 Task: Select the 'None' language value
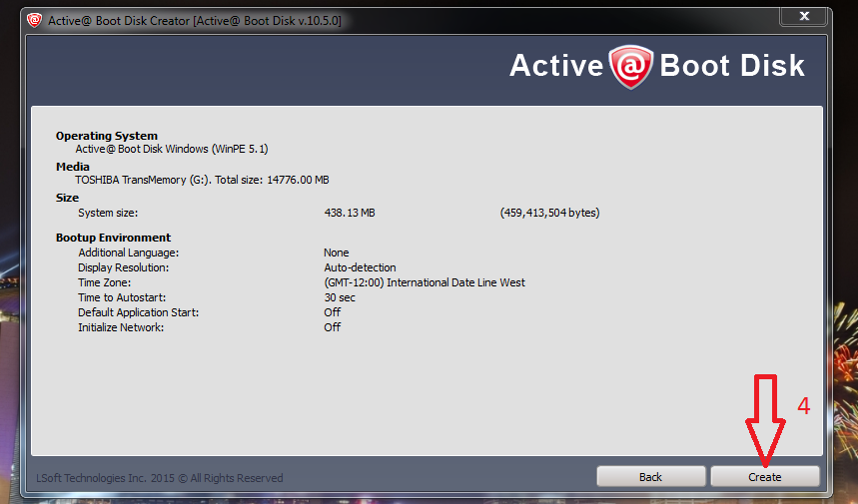coord(336,252)
